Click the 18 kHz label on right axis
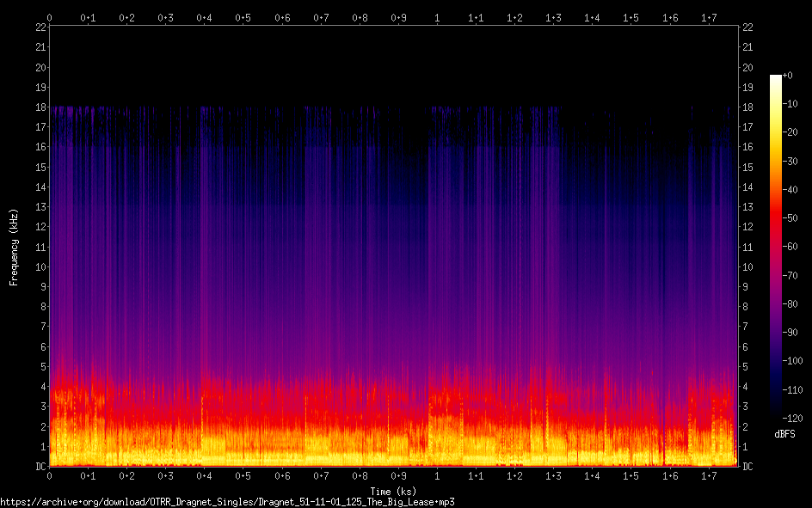 pos(747,107)
